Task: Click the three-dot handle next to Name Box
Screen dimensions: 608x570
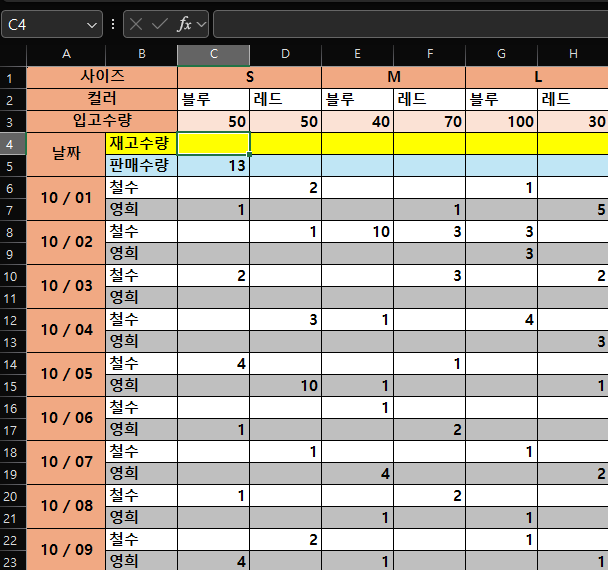Action: [113, 24]
